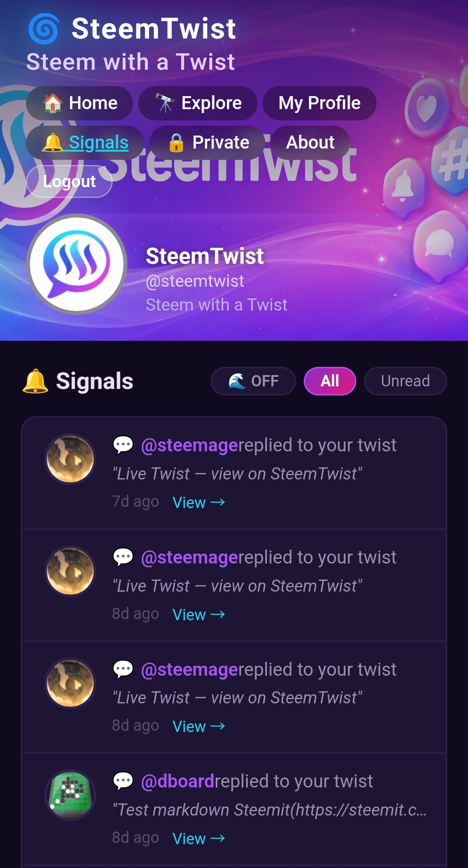Click speech bubble icon in dboard signal
Screen dimensions: 468x868
[x=123, y=781]
